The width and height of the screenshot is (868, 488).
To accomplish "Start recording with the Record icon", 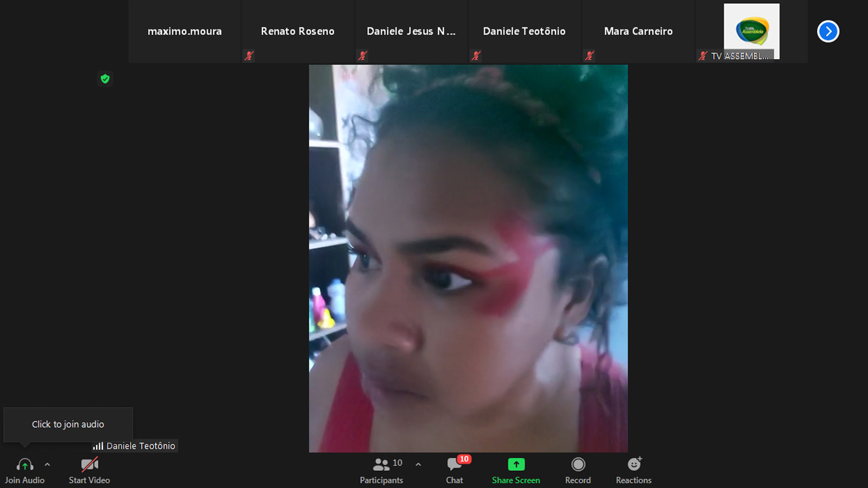I will 578,464.
